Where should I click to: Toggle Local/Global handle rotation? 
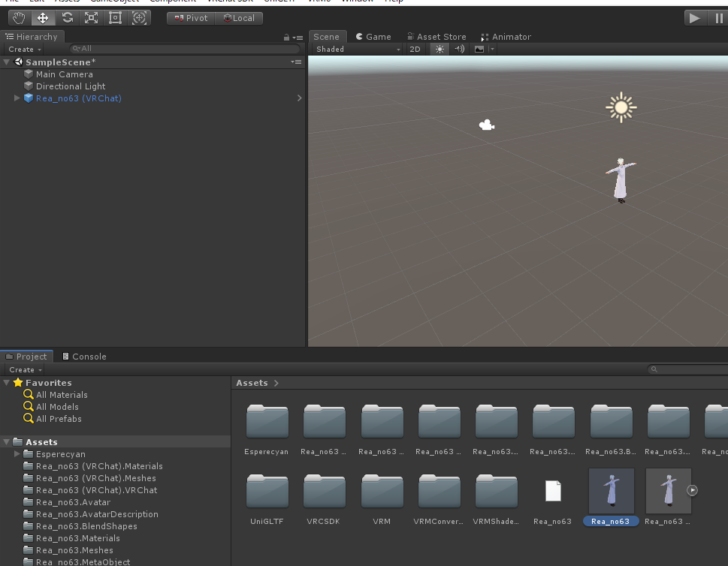239,18
